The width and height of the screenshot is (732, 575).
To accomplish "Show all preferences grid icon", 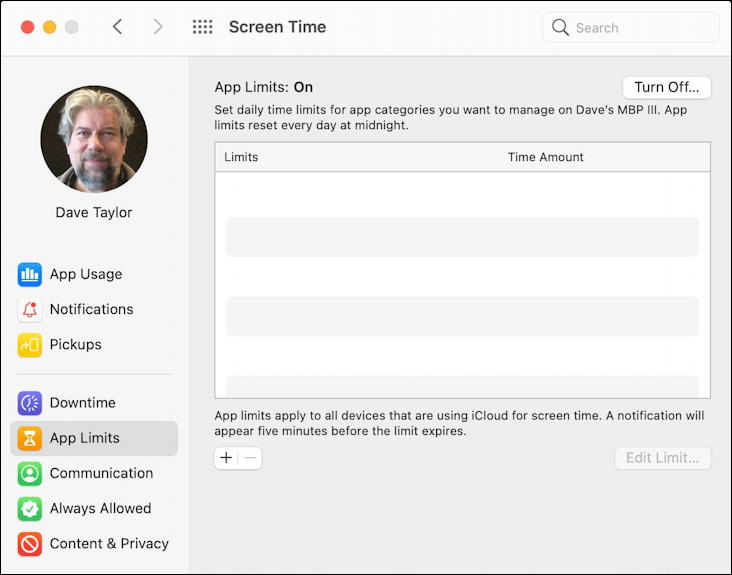I will coord(202,27).
